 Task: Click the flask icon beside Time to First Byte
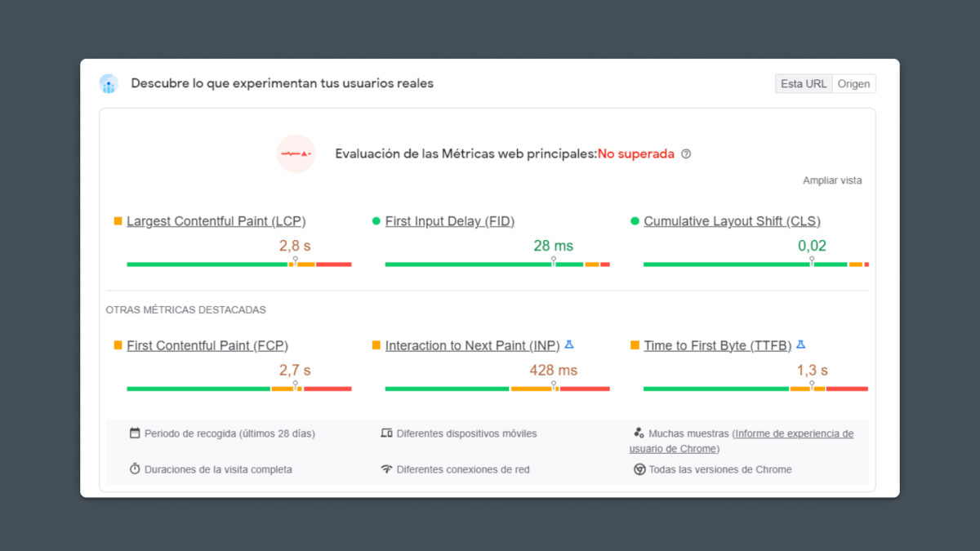point(801,344)
